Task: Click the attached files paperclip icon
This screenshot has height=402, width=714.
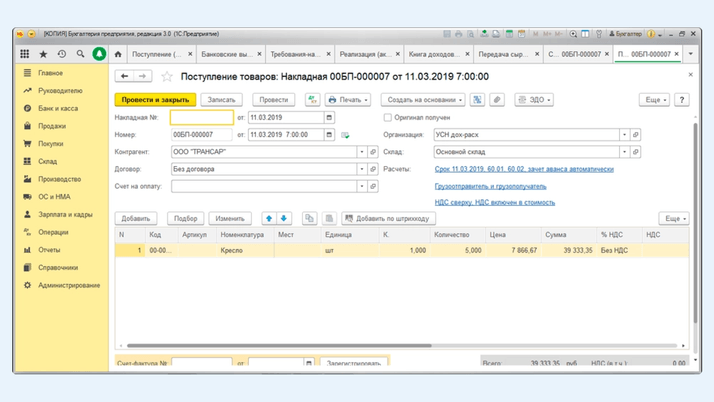Action: 496,100
